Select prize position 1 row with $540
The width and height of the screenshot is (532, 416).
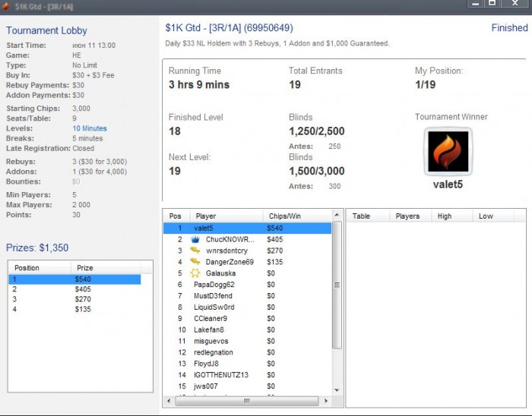point(74,279)
